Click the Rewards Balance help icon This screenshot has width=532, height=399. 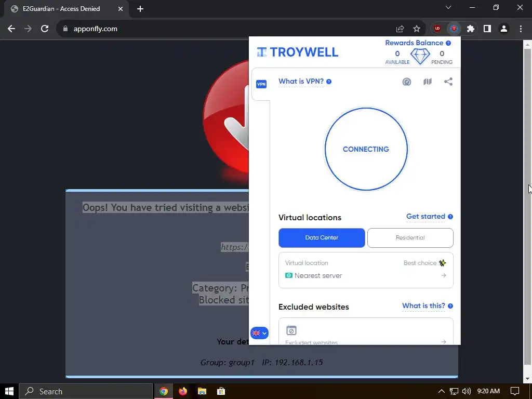448,43
